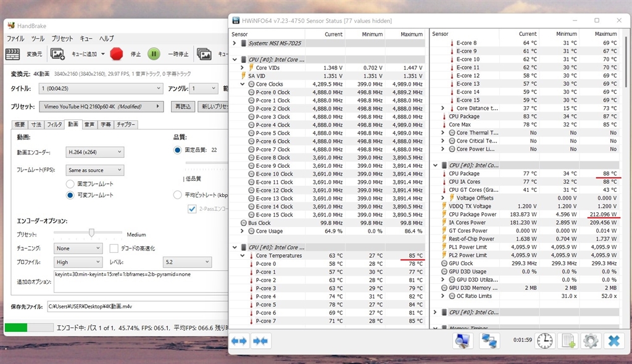Image resolution: width=632 pixels, height=364 pixels.
Task: Click the HWiNFO right panel scrollbar
Action: click(x=626, y=61)
